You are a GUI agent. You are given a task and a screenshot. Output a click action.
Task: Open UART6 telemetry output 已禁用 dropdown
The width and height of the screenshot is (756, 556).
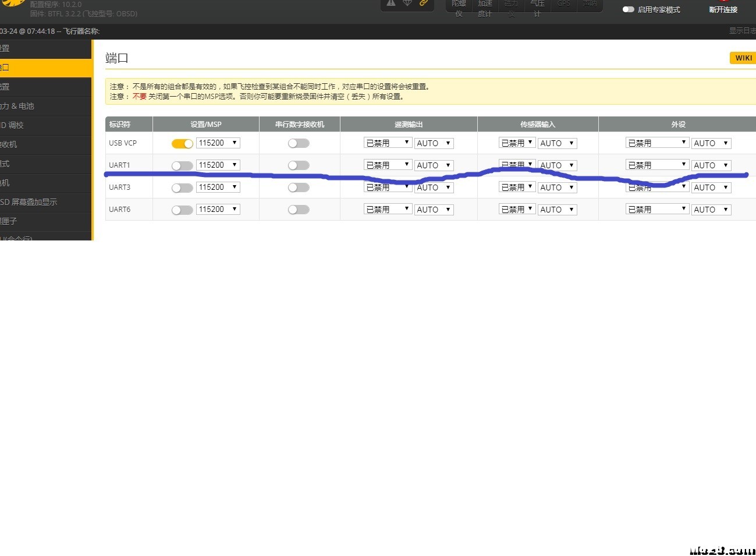coord(388,209)
